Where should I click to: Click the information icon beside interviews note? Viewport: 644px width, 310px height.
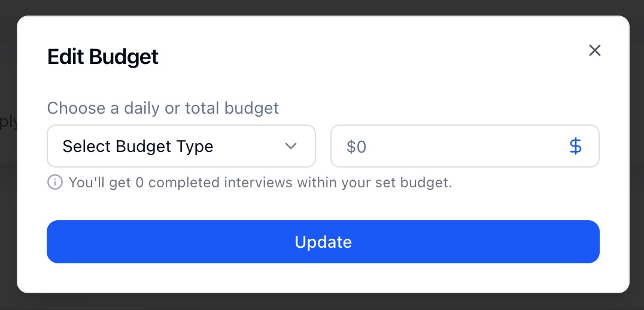tap(55, 183)
